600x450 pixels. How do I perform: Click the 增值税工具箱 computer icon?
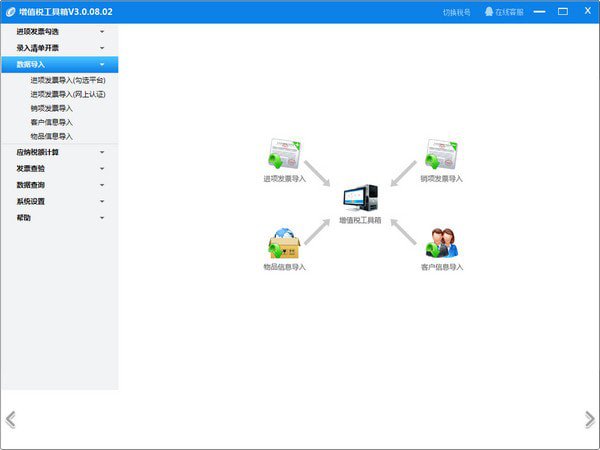tap(360, 199)
